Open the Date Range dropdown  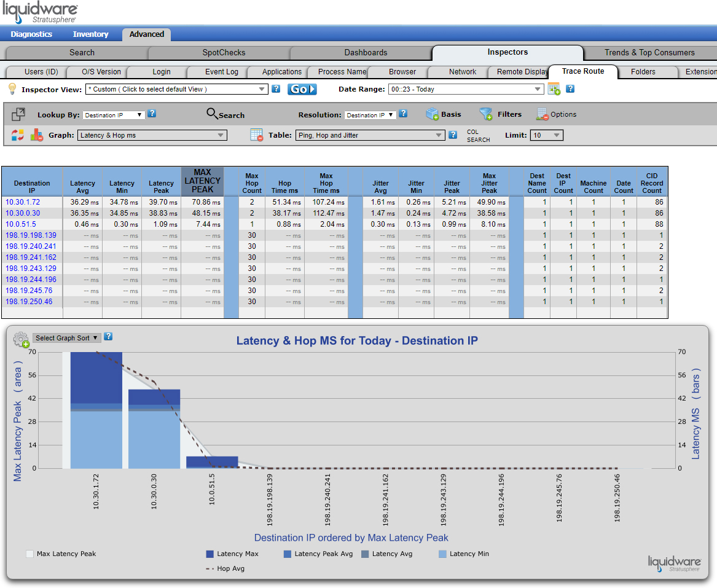coord(466,89)
